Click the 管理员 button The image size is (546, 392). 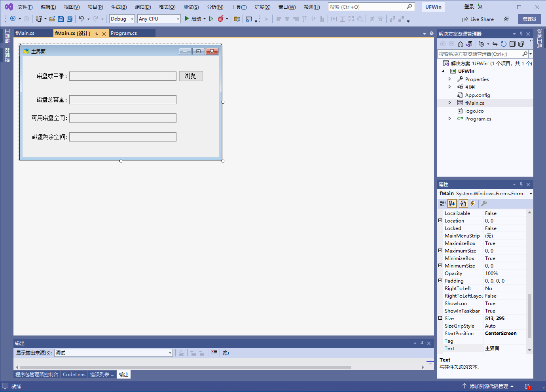coord(529,19)
